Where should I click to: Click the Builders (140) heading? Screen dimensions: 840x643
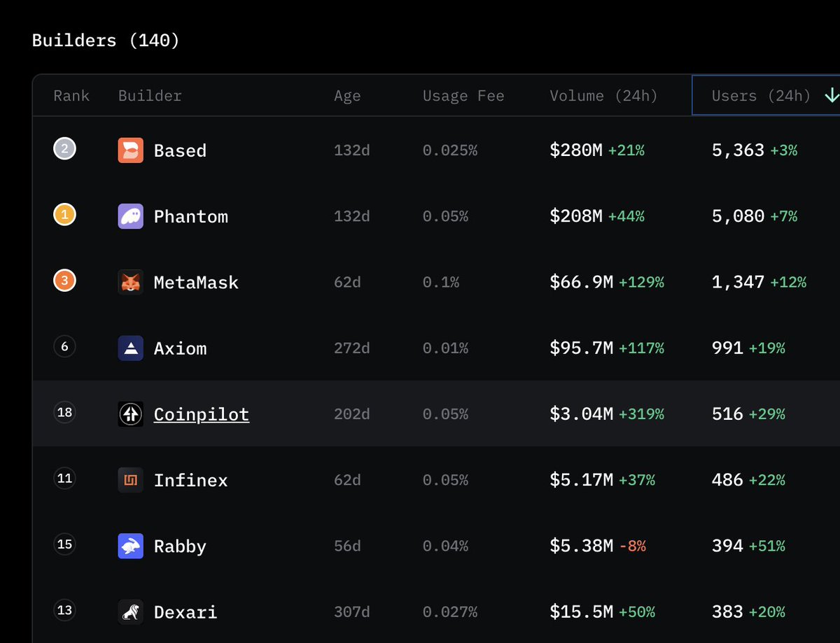[106, 41]
